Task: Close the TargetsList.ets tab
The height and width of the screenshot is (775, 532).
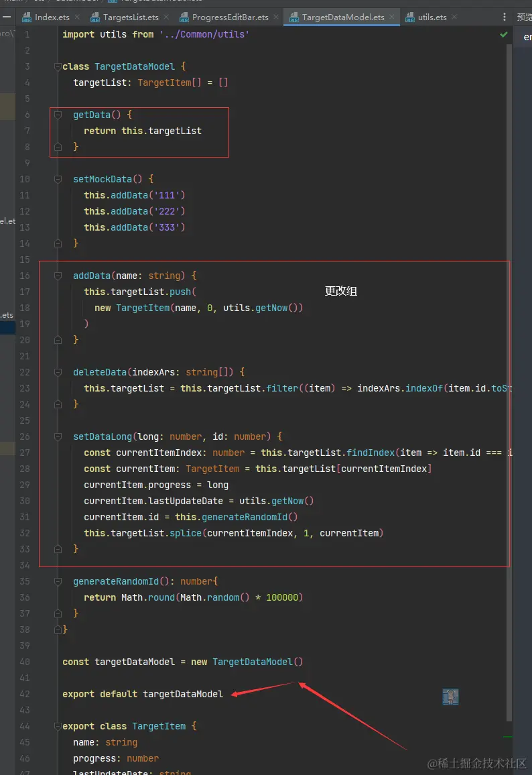Action: click(166, 17)
